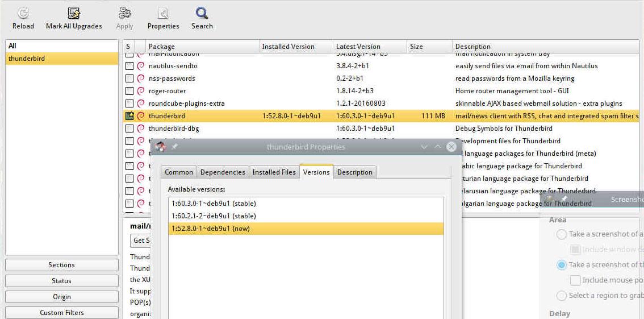Click the Reload toolbar icon
Screen dimensions: 644x319
23,13
